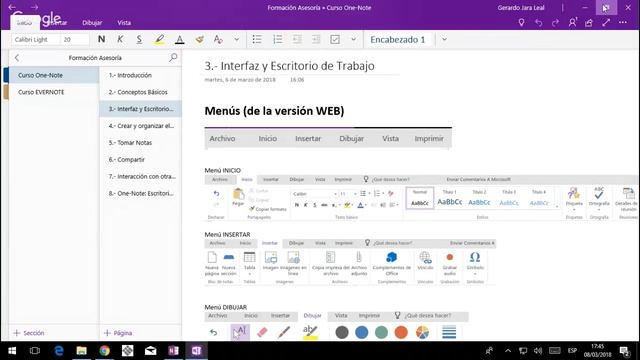
Task: Open page 1.- Introducción
Action: 140,75
